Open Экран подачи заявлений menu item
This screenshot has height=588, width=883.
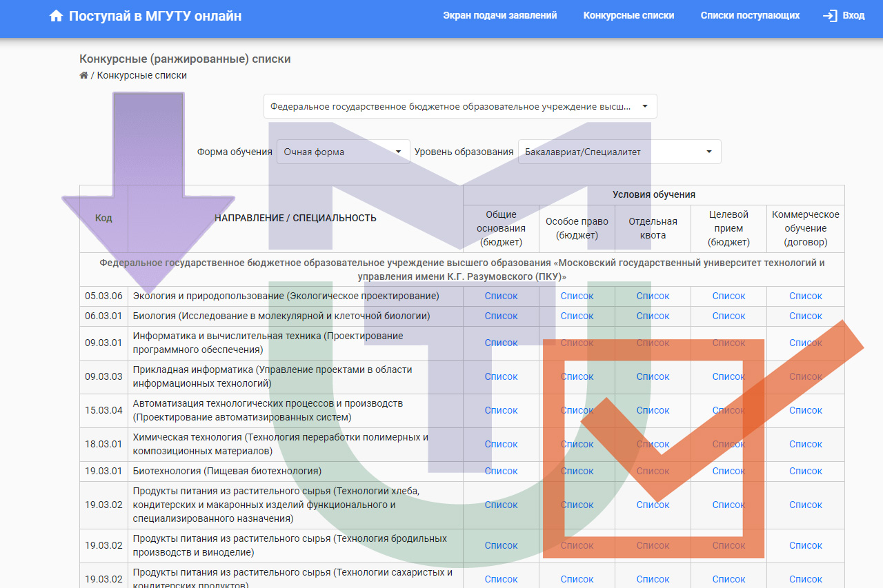499,15
